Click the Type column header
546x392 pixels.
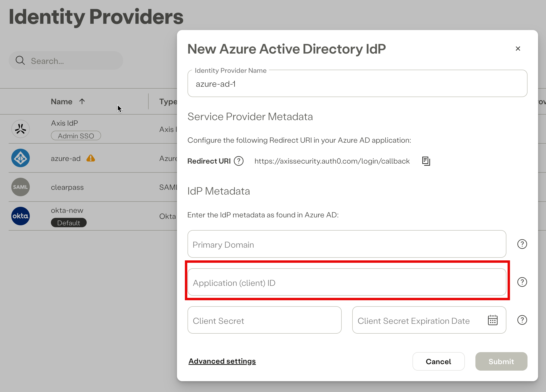pyautogui.click(x=168, y=102)
